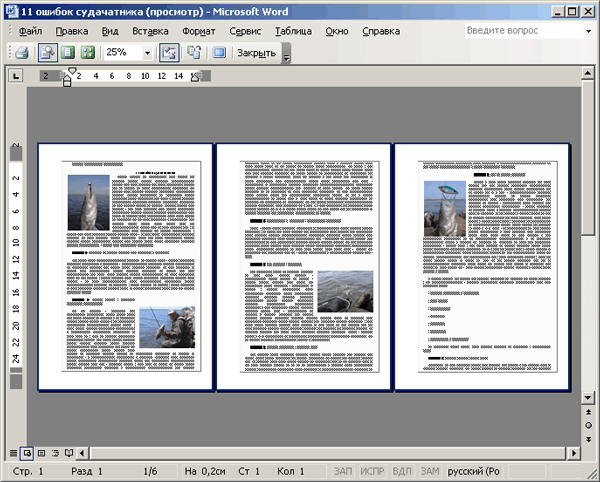The image size is (600, 482).
Task: Switch to Print Layout view icon
Action: coord(41,453)
